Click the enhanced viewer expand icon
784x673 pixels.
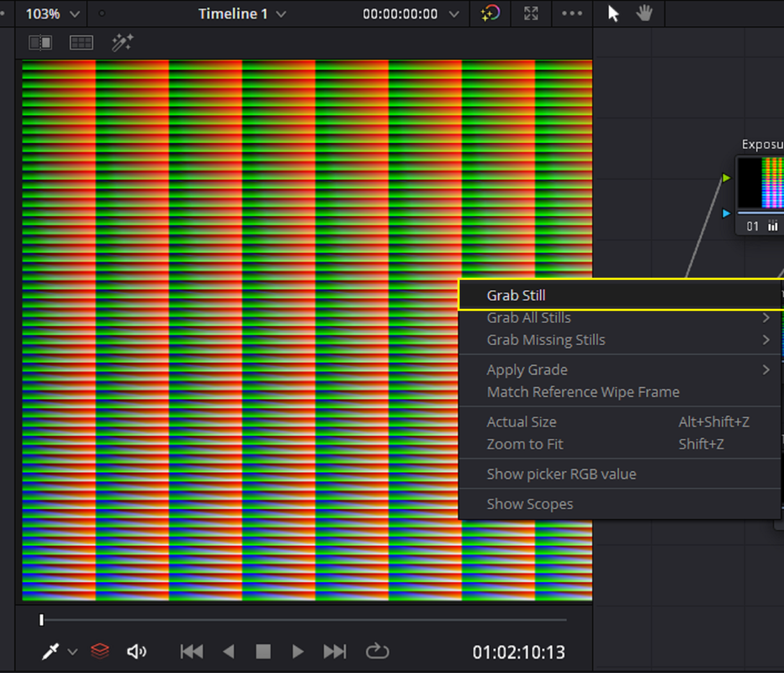coord(531,13)
